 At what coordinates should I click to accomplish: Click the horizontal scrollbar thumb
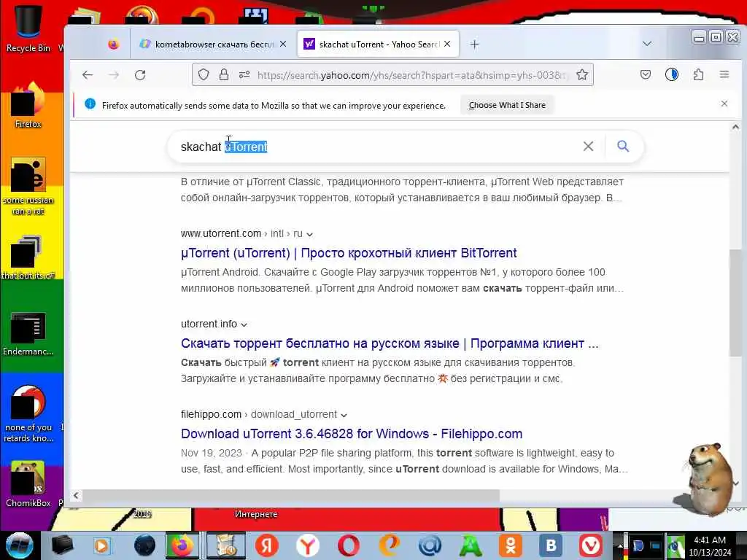pyautogui.click(x=290, y=496)
